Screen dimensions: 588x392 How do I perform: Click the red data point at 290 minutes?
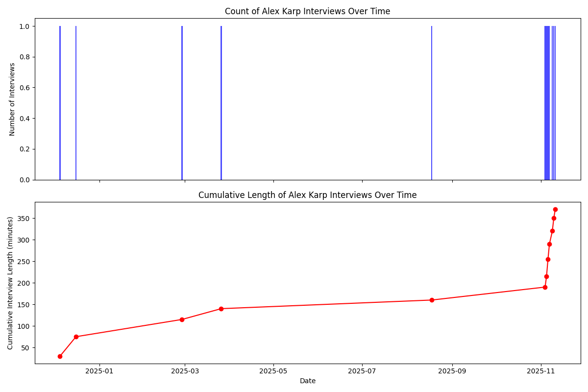tap(549, 244)
